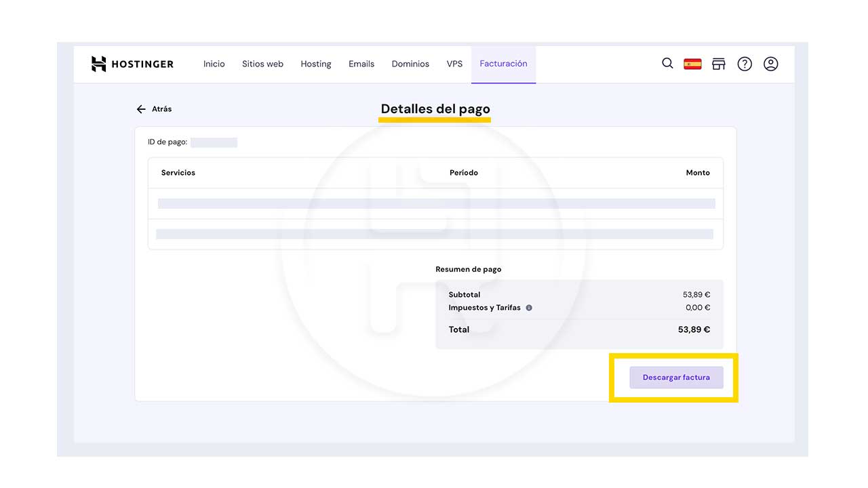This screenshot has width=868, height=488.
Task: Open the search magnifier icon
Action: pyautogui.click(x=667, y=64)
